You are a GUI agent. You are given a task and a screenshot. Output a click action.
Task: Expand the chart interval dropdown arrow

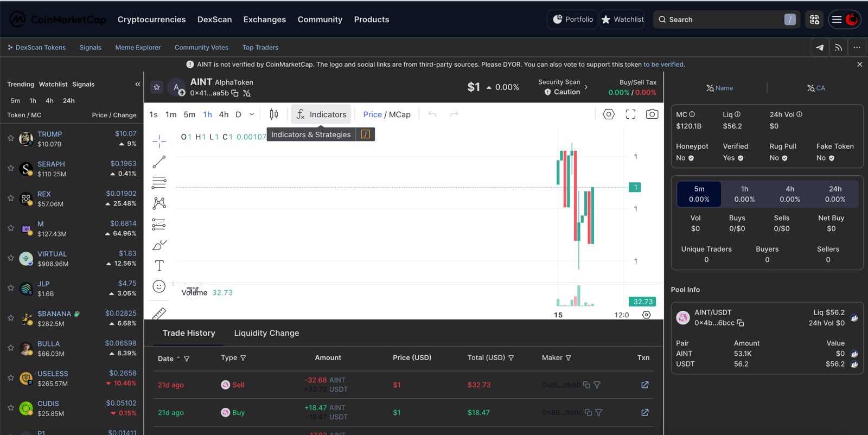[x=252, y=114]
